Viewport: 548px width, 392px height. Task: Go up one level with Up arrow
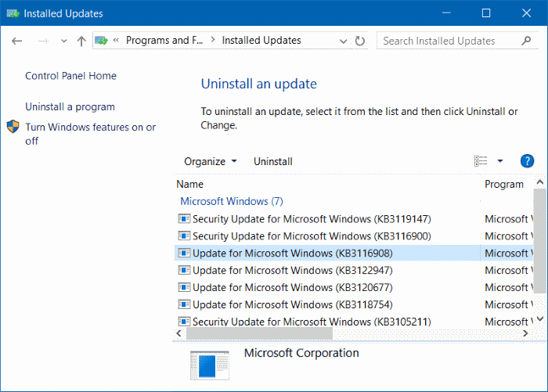[81, 41]
